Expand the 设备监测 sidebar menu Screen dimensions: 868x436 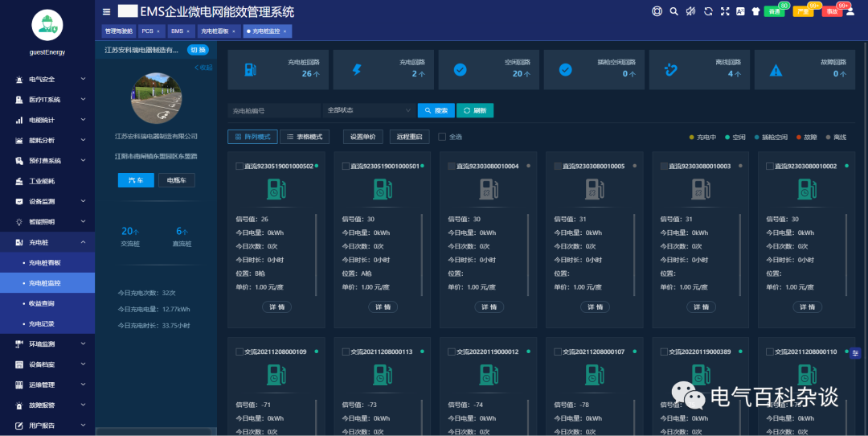click(47, 202)
